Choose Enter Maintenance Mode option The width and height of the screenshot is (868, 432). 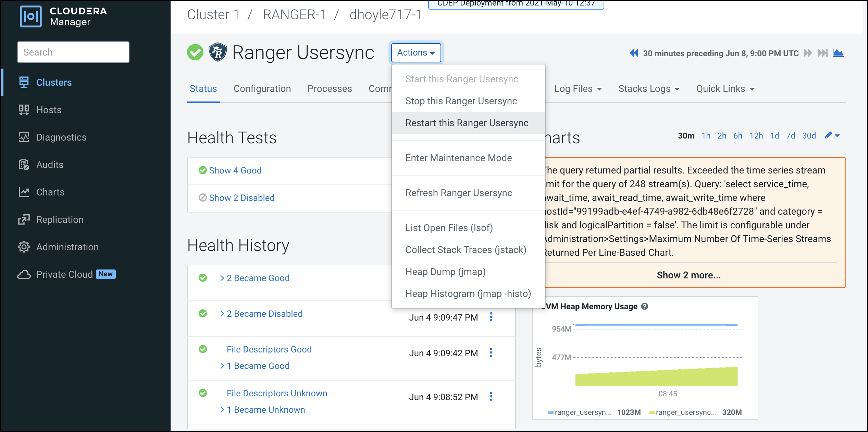(x=458, y=158)
